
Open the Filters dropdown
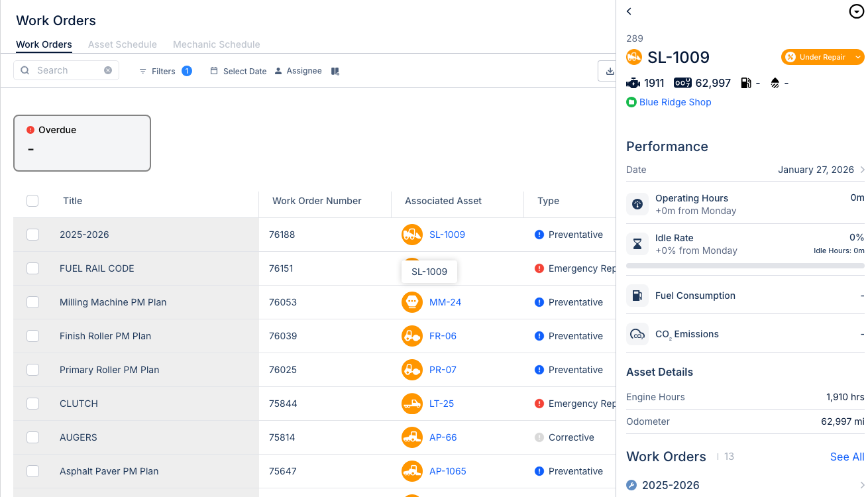pos(165,71)
